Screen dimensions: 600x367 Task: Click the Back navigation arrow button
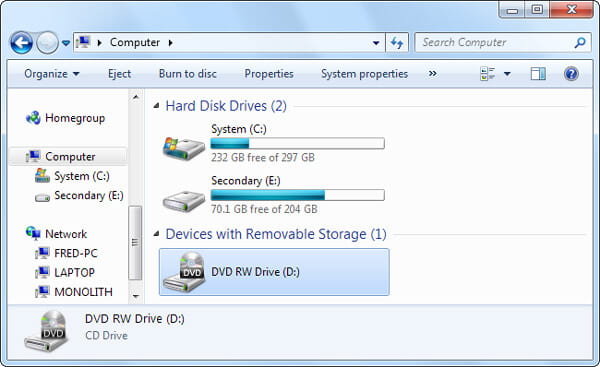[x=21, y=42]
